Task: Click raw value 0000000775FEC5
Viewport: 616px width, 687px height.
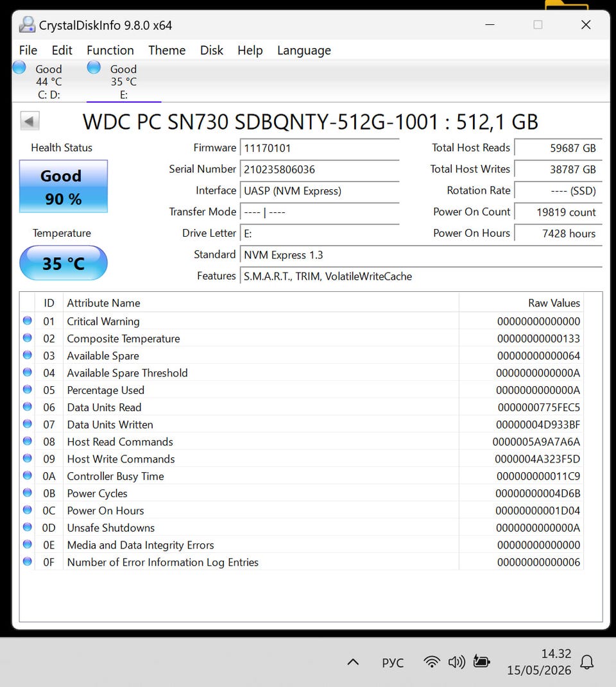Action: click(x=538, y=407)
